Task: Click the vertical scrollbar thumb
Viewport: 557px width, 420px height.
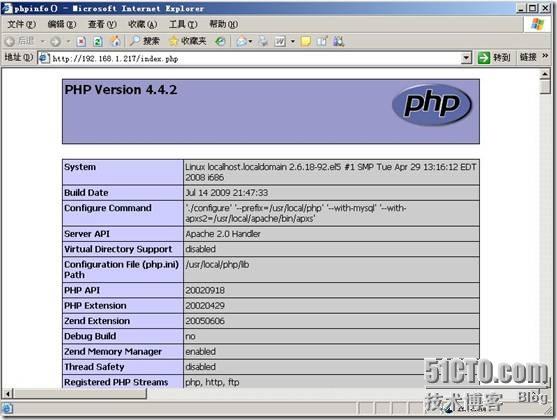Action: 545,87
